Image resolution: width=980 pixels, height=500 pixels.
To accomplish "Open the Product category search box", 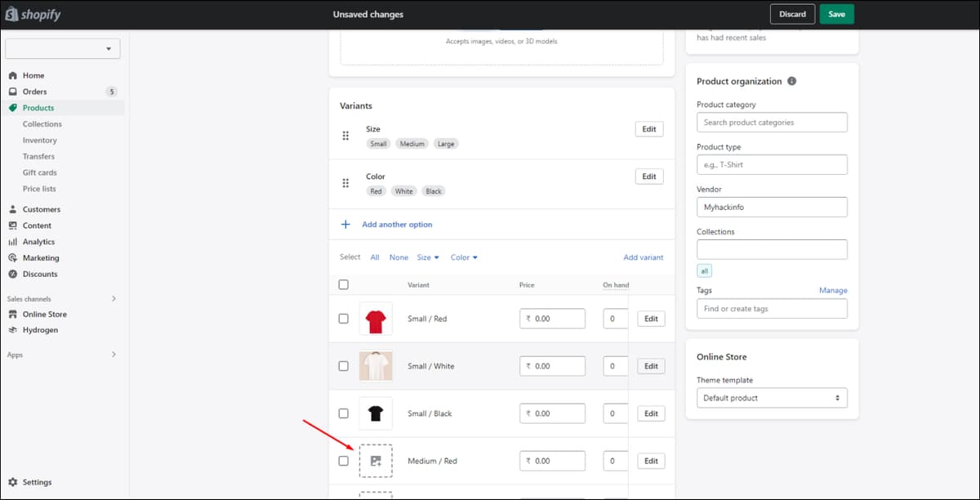I will (772, 123).
